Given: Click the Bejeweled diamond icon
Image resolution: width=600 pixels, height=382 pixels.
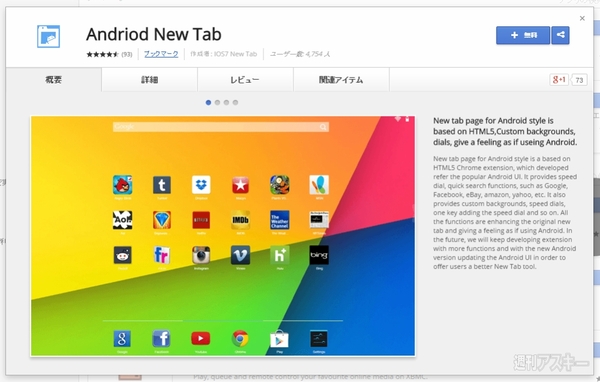Looking at the screenshot, I should click(162, 220).
